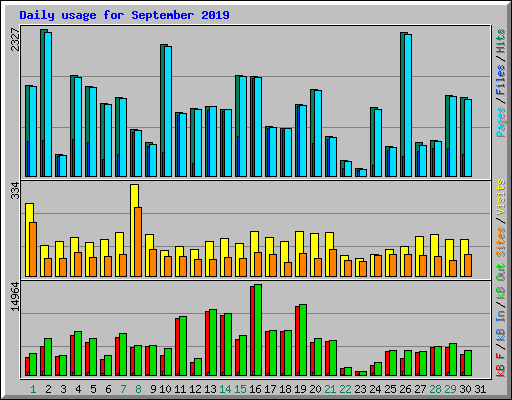Select day 26 on the x-axis
512x400 pixels.
coord(405,389)
